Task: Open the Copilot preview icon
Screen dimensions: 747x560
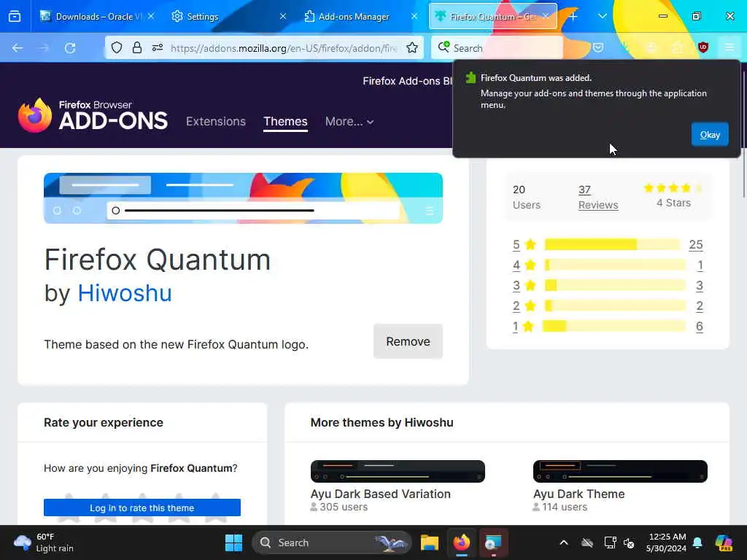Action: (x=724, y=542)
